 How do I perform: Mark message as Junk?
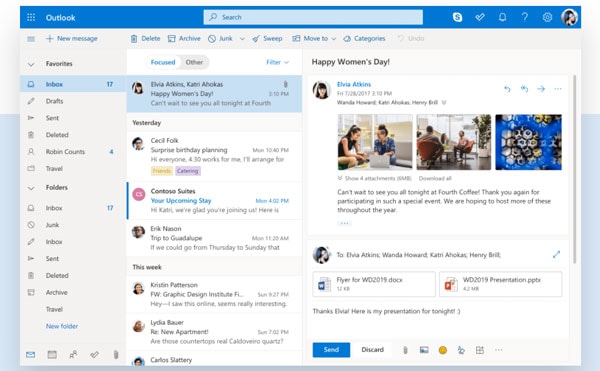click(x=220, y=39)
